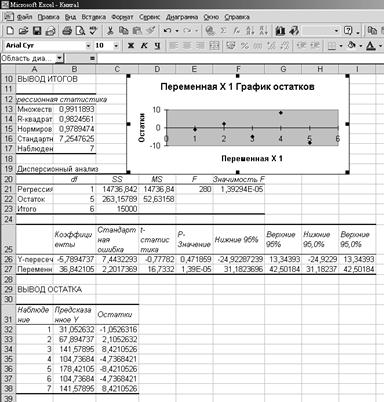The height and width of the screenshot is (402, 384).
Task: Sort ascending with A-Z icon
Action: point(250,31)
